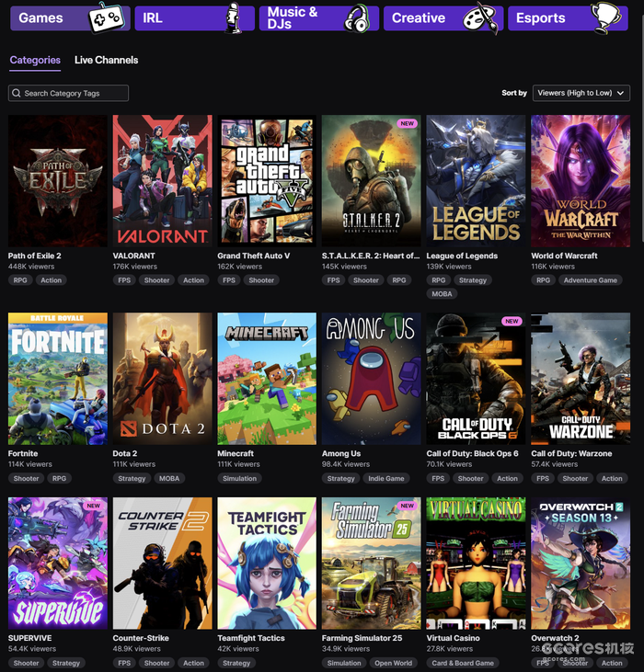
Task: Select the Simulation tag under Minecraft
Action: 239,478
